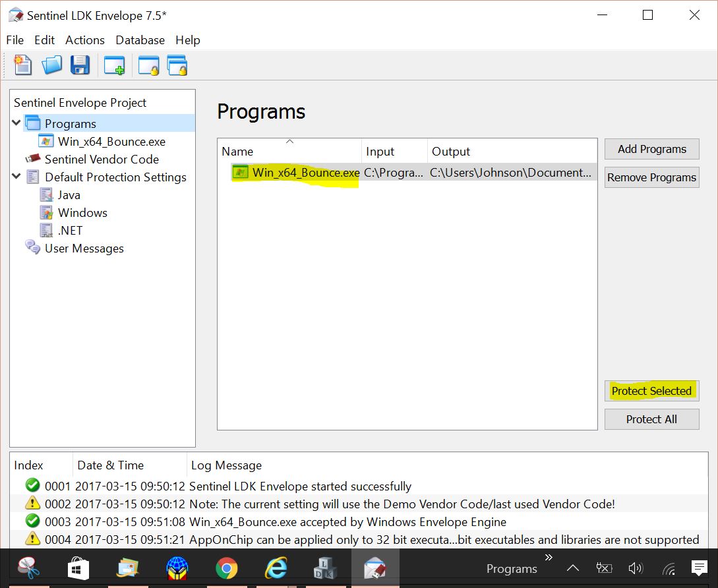Select log row about AppOnChip 32 bit executables

point(359,539)
